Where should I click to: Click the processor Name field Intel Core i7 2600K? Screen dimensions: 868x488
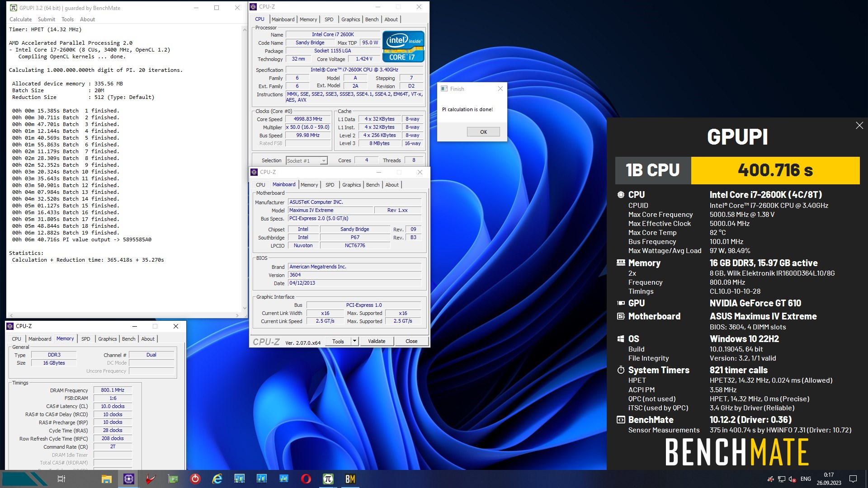pos(333,34)
